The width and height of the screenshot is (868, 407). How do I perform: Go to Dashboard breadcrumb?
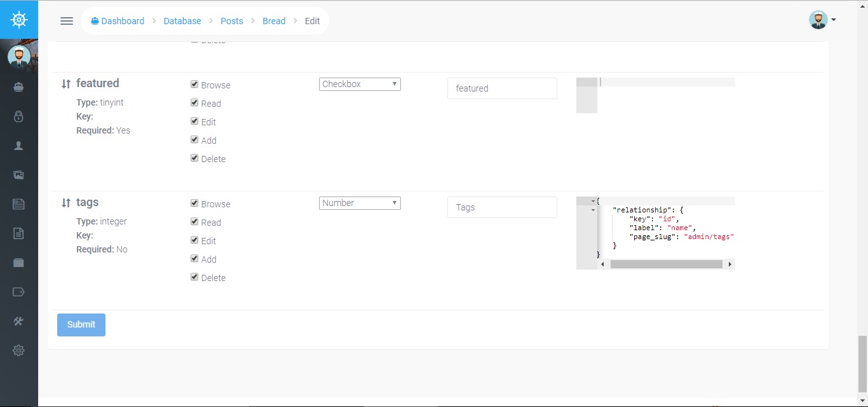point(118,21)
